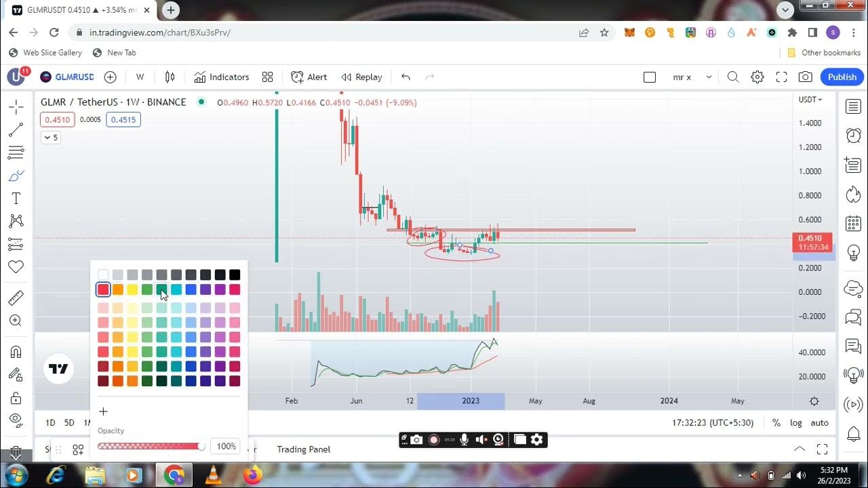The width and height of the screenshot is (868, 488).
Task: Click the add symbol plus button
Action: pyautogui.click(x=110, y=77)
